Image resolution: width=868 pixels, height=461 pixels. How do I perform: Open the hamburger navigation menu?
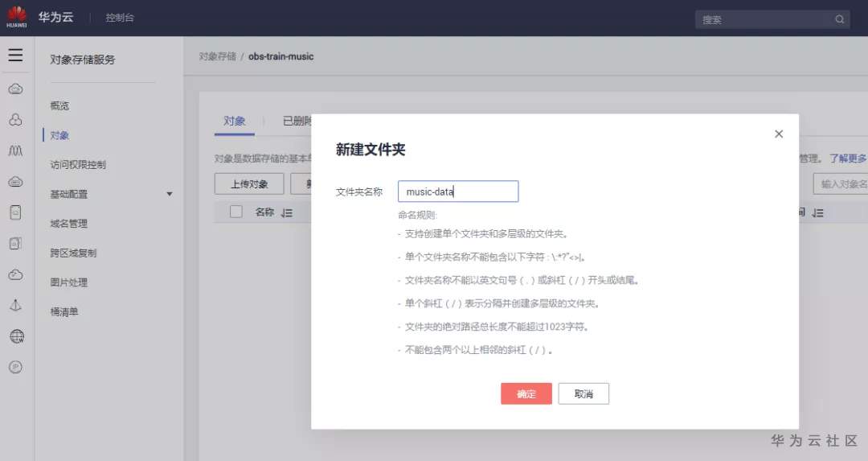coord(15,55)
